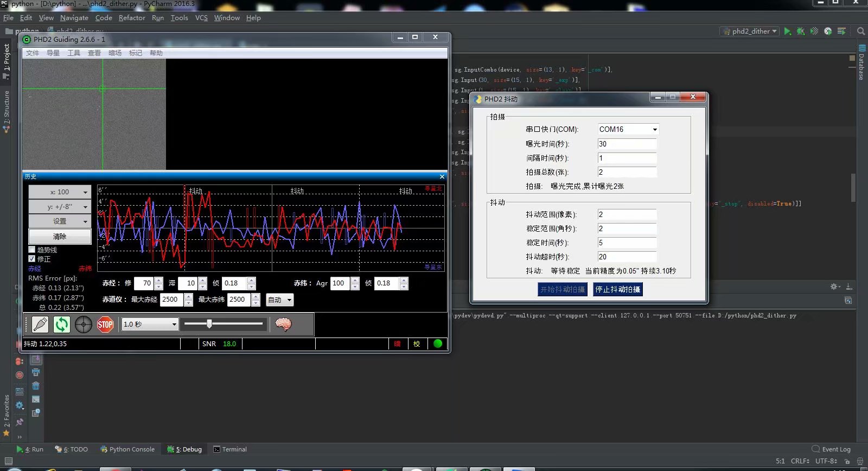Image resolution: width=868 pixels, height=471 pixels.
Task: Adjust the 最大赤纬 stepper
Action: [255, 300]
